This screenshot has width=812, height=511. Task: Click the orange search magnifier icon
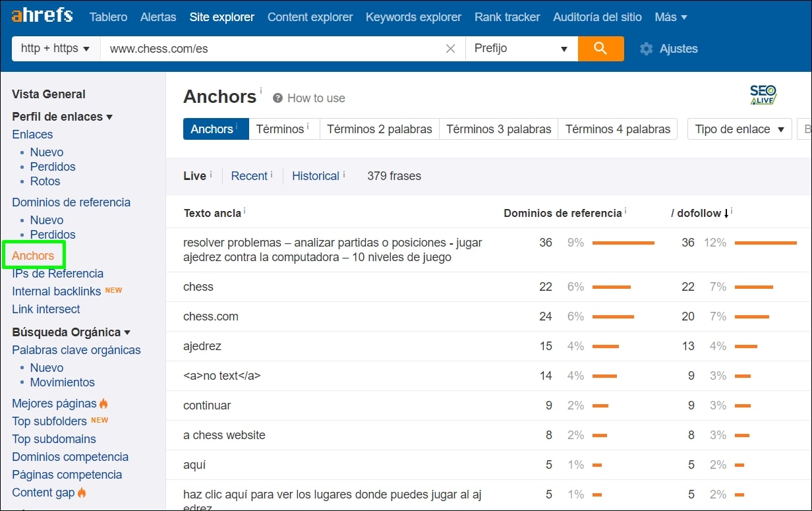click(600, 48)
